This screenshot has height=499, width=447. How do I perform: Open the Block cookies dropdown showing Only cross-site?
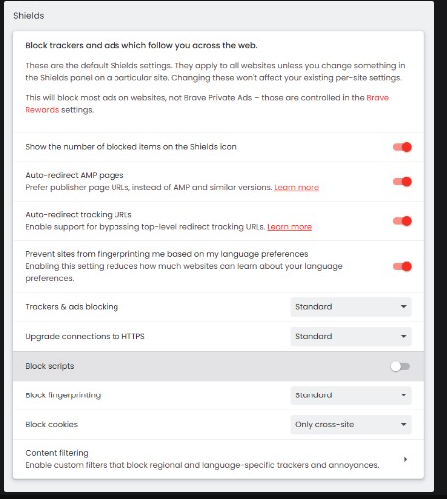351,424
